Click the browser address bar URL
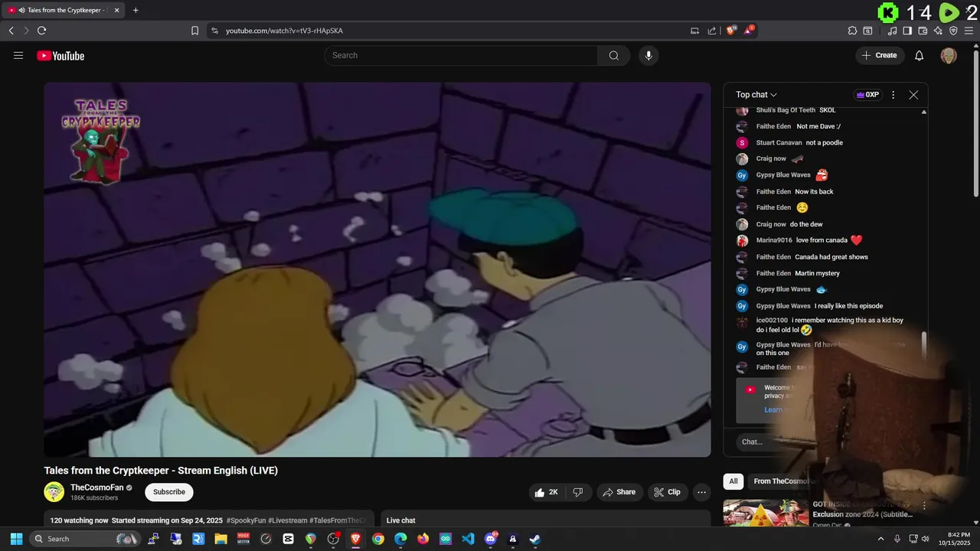 click(x=284, y=31)
